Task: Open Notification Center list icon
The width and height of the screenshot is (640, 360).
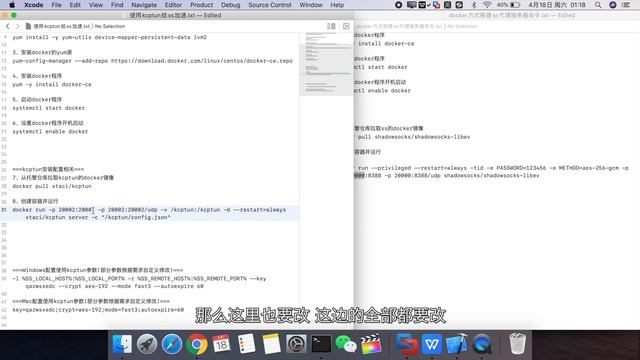Action: [626, 5]
